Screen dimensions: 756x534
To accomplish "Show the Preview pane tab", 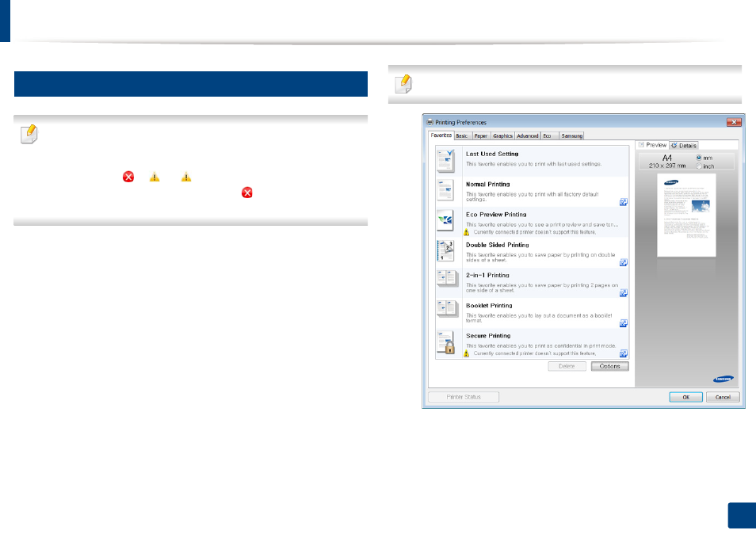I will (652, 144).
